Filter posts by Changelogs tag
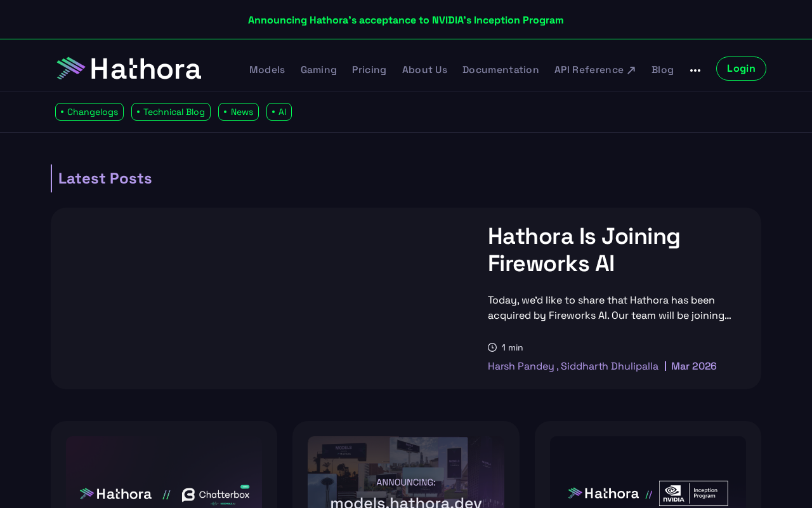This screenshot has width=812, height=508. click(89, 112)
